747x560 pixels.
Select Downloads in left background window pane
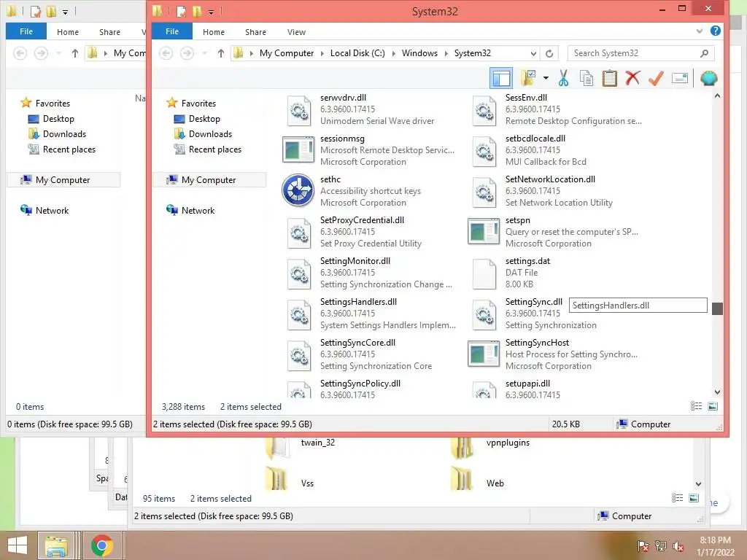tap(64, 134)
